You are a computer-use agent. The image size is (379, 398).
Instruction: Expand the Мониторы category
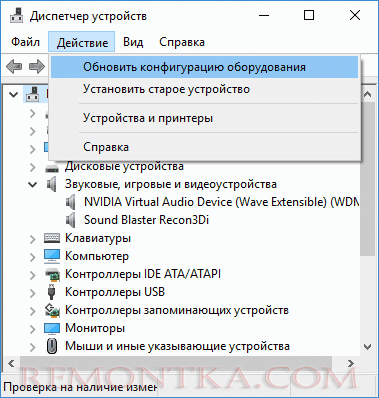point(33,328)
